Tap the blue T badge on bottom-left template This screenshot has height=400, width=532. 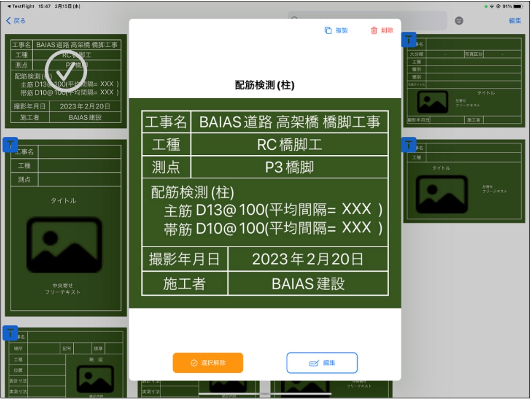pyautogui.click(x=10, y=333)
